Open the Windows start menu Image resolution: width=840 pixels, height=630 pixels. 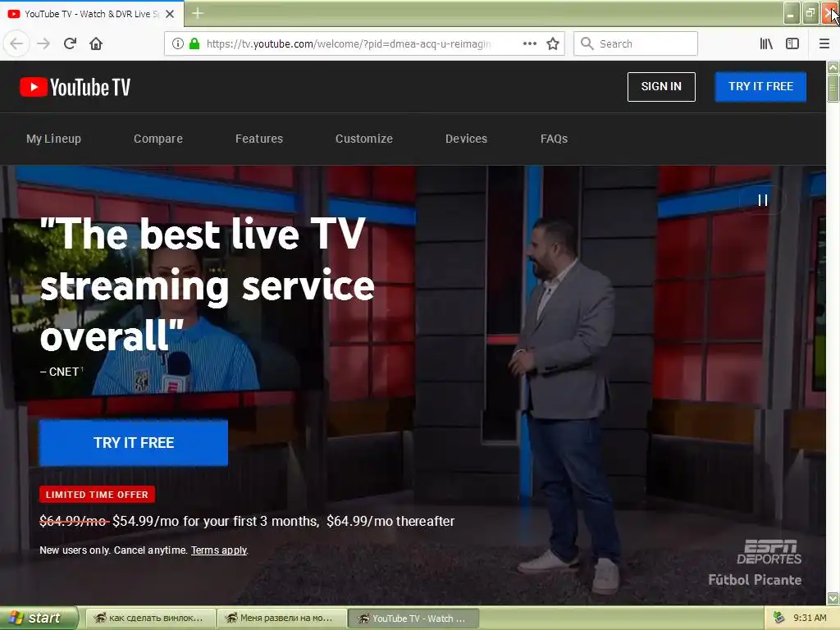tap(38, 618)
